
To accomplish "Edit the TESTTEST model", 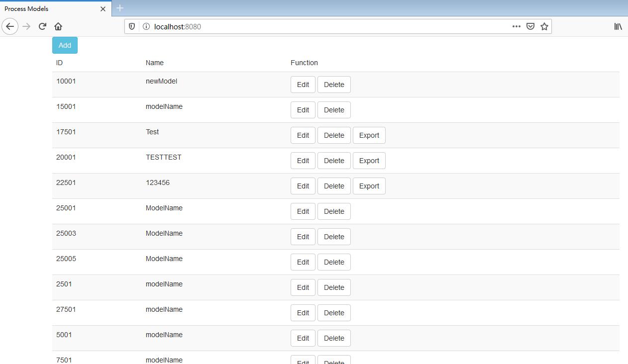I will coord(303,161).
